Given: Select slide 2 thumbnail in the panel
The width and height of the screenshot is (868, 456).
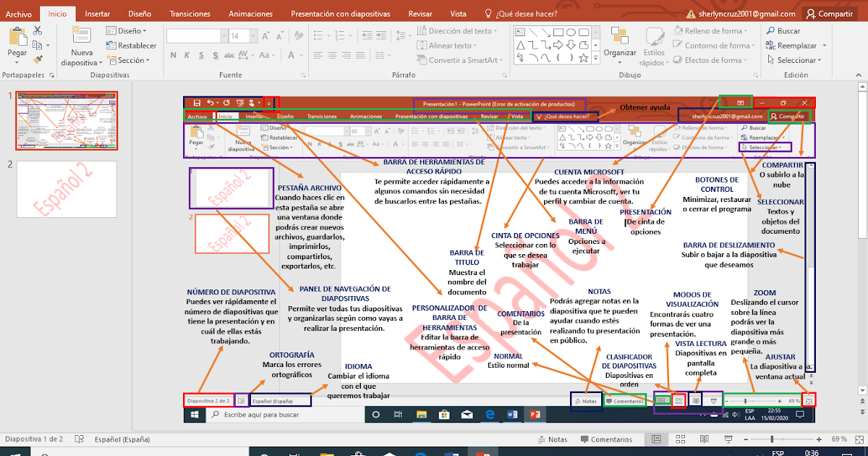Looking at the screenshot, I should tap(66, 190).
